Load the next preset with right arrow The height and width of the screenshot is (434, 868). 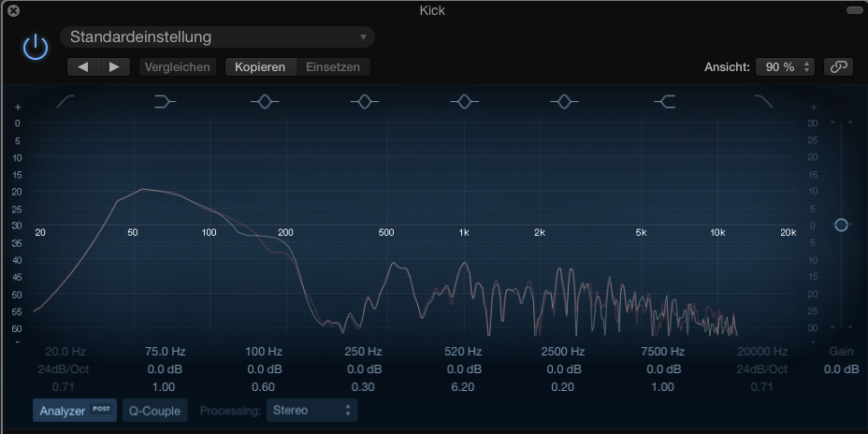(115, 67)
